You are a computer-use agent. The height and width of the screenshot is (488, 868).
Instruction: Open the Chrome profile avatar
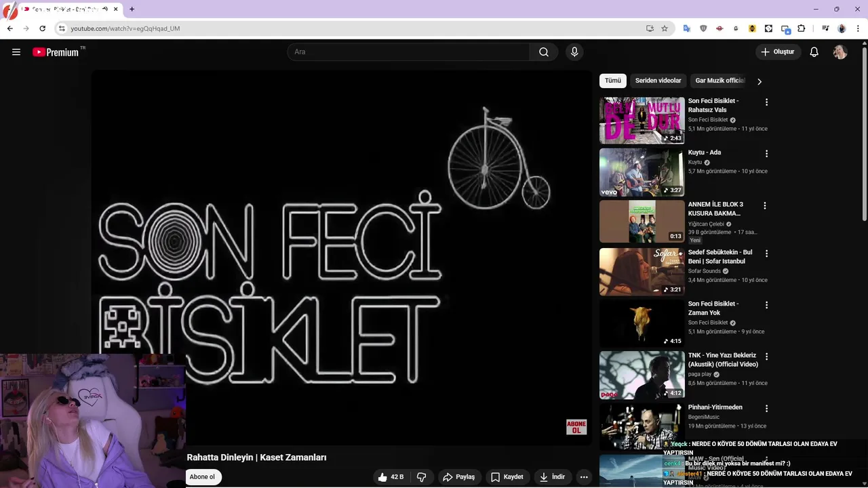pyautogui.click(x=842, y=28)
